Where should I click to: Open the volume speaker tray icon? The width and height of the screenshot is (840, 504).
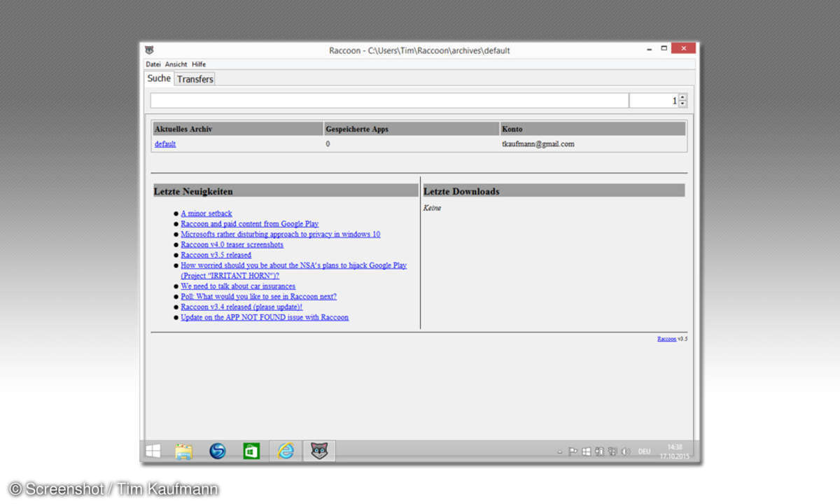coord(625,451)
